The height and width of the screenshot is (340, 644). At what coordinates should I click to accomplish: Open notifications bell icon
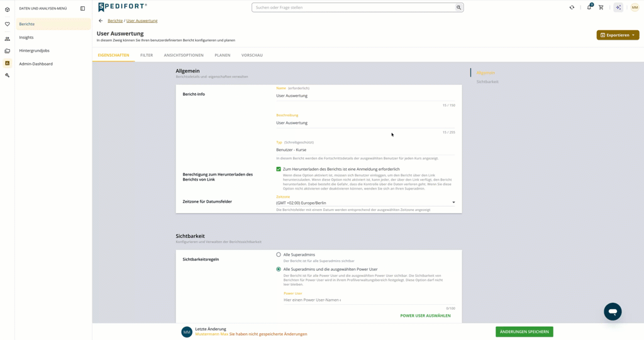(x=589, y=7)
